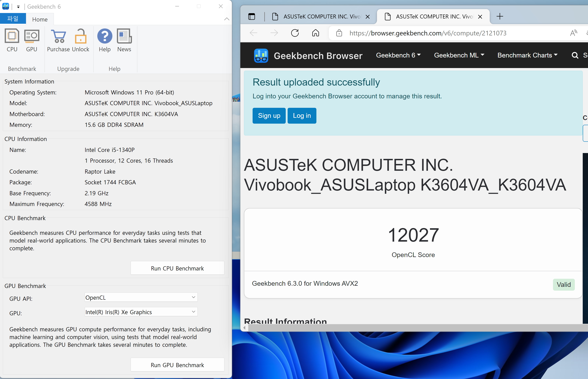The height and width of the screenshot is (379, 588).
Task: Open the GPU Intel Iris Xe dropdown
Action: 141,312
